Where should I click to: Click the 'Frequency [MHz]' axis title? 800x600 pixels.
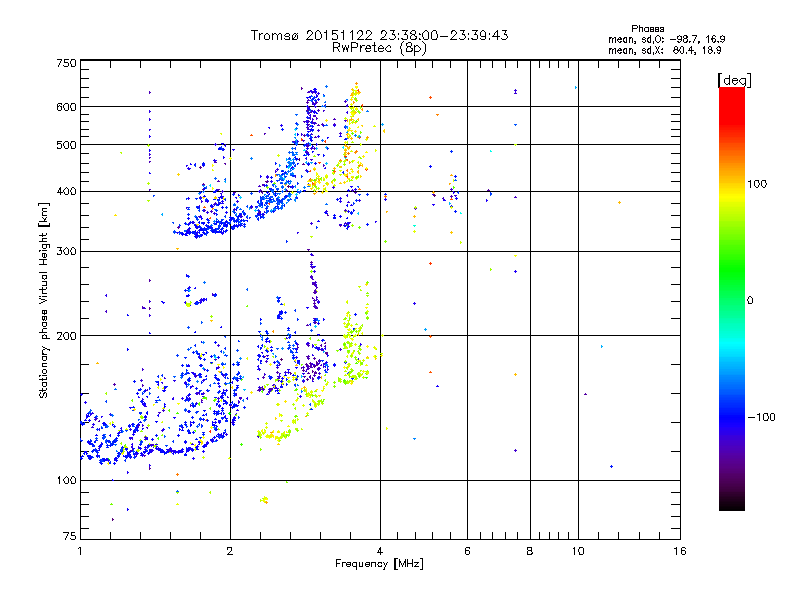click(x=379, y=564)
